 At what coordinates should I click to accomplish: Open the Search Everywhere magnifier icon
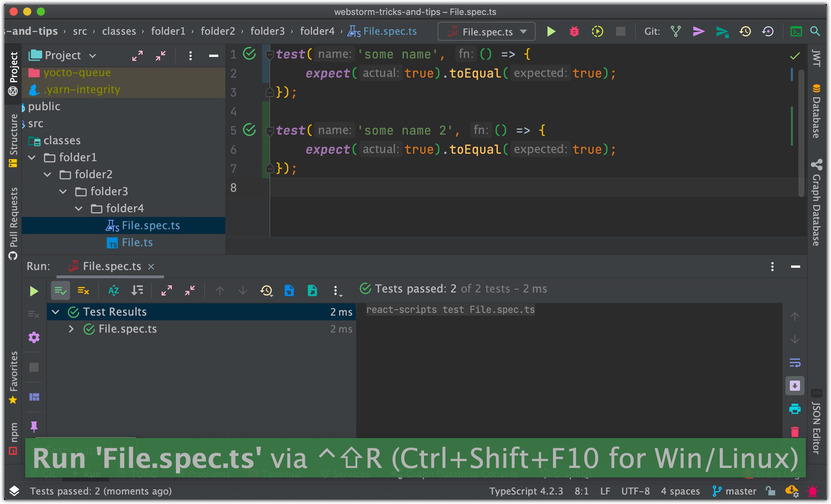(x=815, y=32)
